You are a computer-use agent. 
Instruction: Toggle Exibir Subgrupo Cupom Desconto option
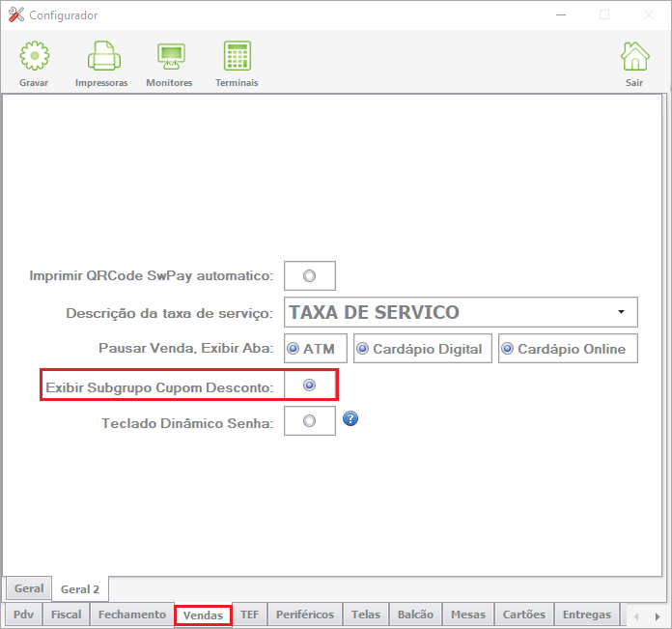click(x=309, y=385)
